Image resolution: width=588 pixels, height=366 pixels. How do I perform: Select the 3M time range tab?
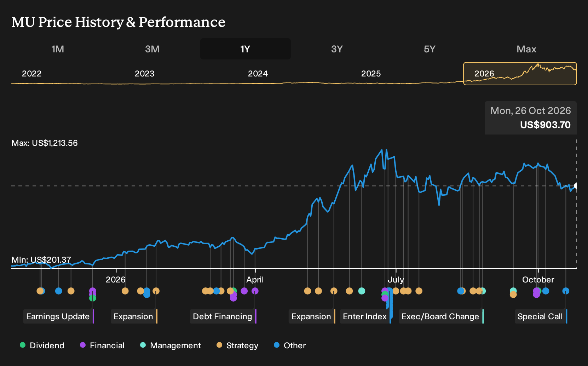pos(152,49)
